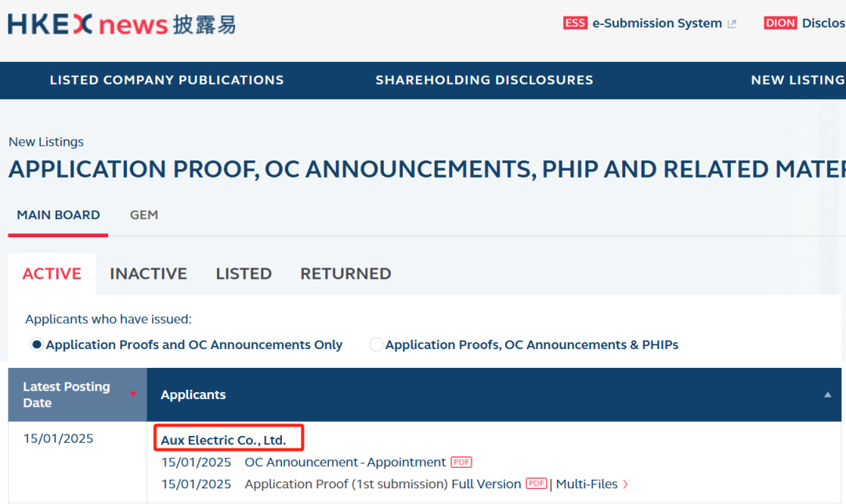The width and height of the screenshot is (846, 504).
Task: Sort by Latest Posting Date red arrow
Action: point(132,394)
